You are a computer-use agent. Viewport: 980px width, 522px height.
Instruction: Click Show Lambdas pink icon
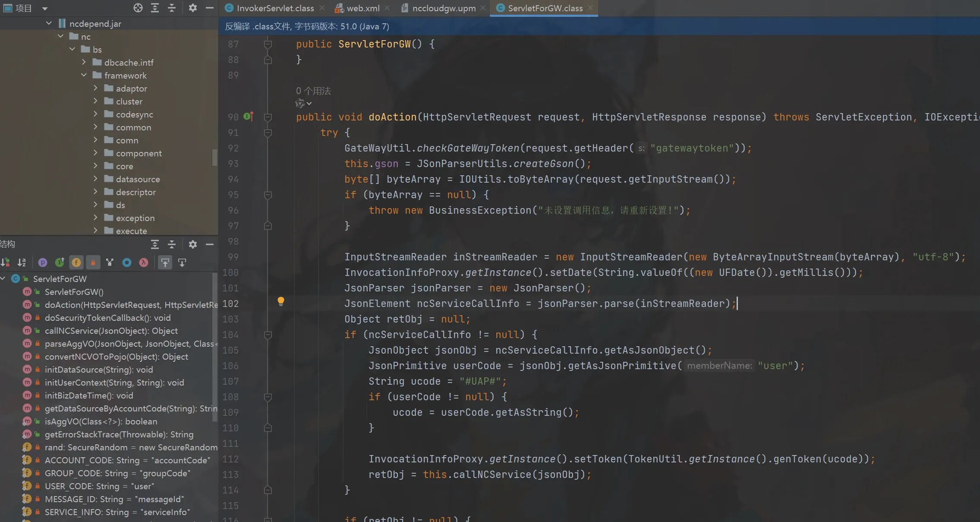(x=144, y=263)
